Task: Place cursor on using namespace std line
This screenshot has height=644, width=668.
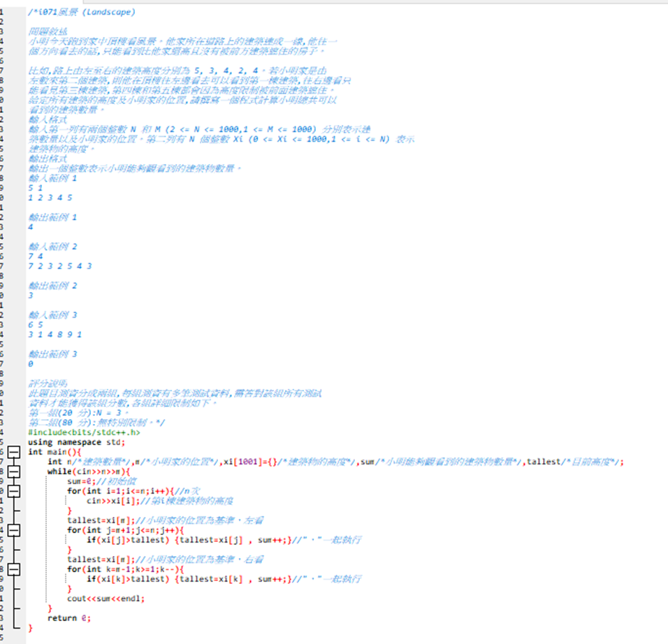Action: tap(76, 442)
